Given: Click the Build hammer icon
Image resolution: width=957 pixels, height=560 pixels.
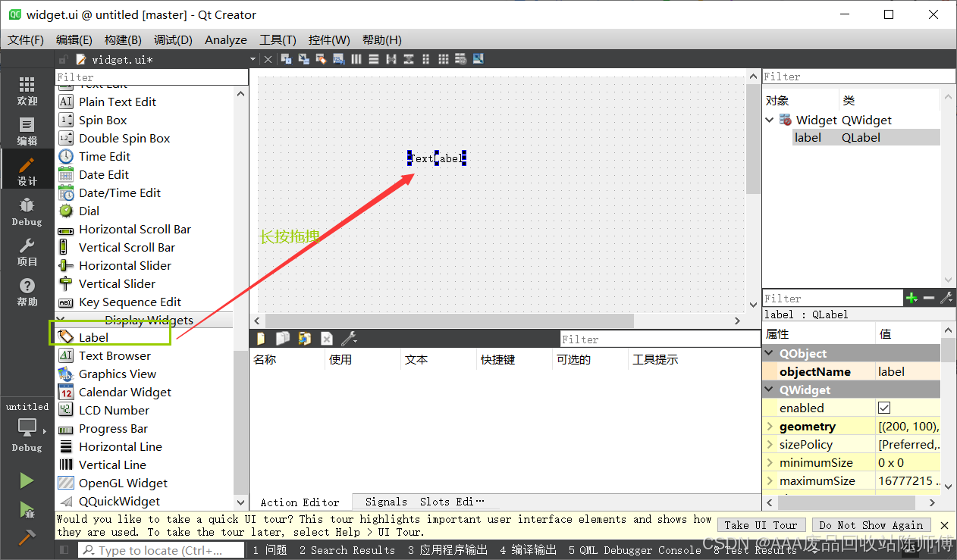Looking at the screenshot, I should click(x=27, y=537).
